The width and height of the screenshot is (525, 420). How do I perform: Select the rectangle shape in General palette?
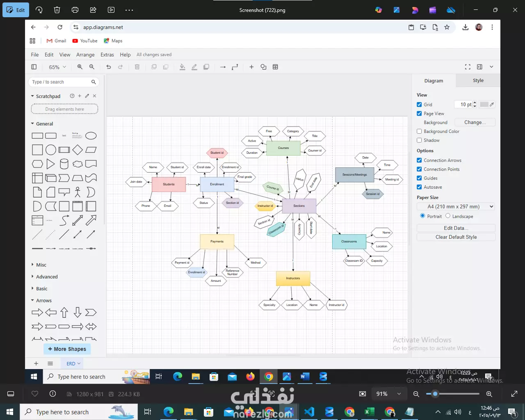(37, 136)
